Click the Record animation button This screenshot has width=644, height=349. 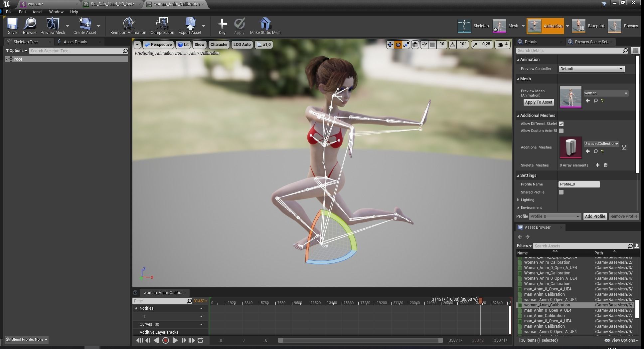pos(165,340)
